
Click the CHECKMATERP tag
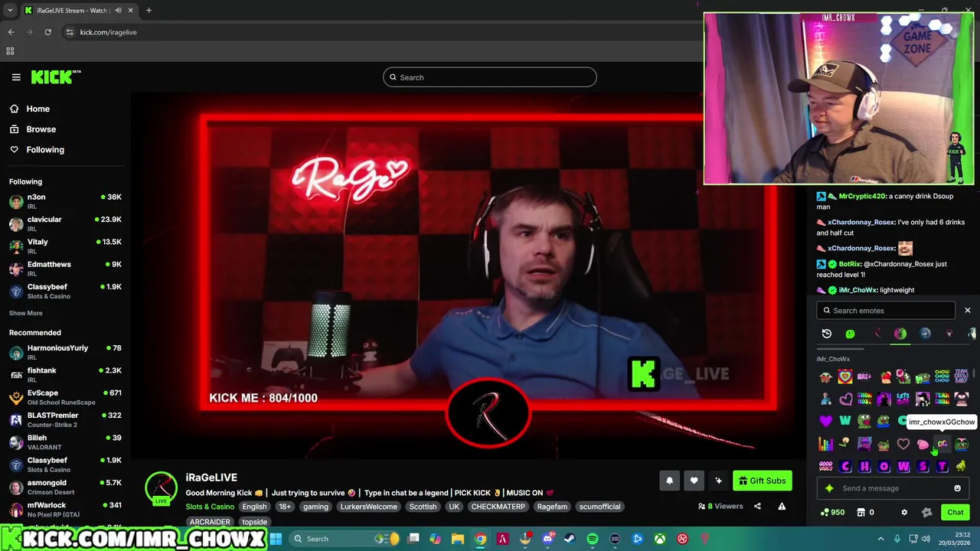(x=498, y=507)
